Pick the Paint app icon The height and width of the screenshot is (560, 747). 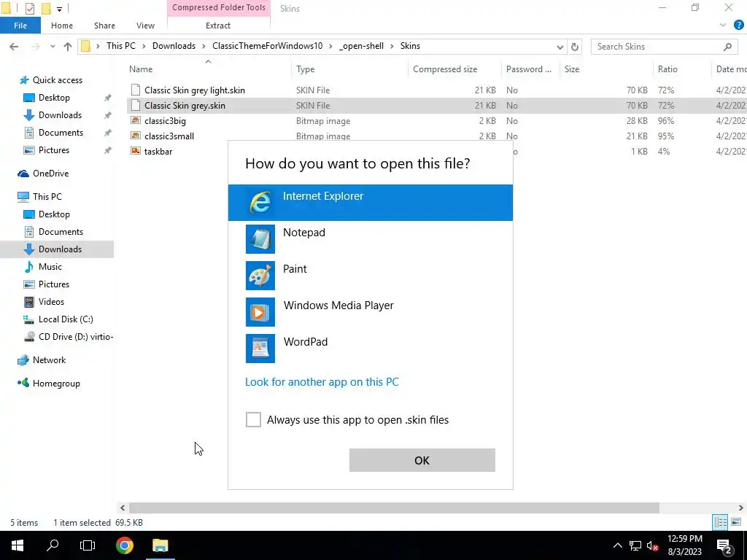click(260, 275)
